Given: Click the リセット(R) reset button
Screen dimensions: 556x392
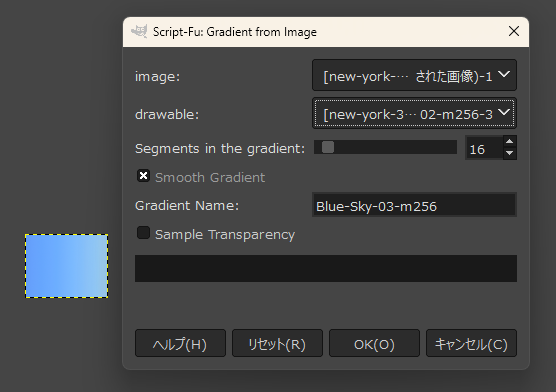Looking at the screenshot, I should point(277,343).
